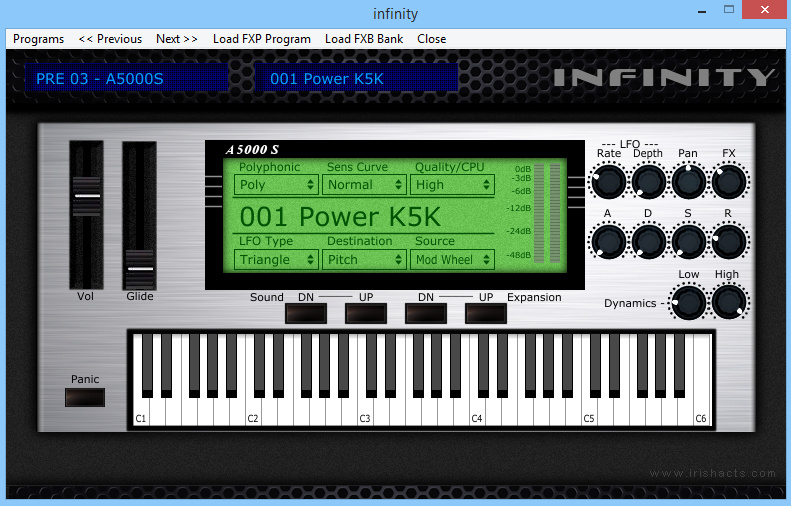
Task: Click the Decay (D) envelope knob
Action: click(648, 241)
